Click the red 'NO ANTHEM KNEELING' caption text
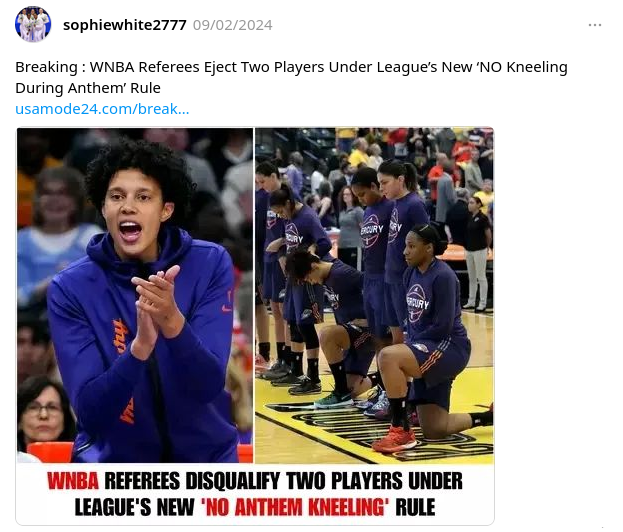 click(295, 507)
